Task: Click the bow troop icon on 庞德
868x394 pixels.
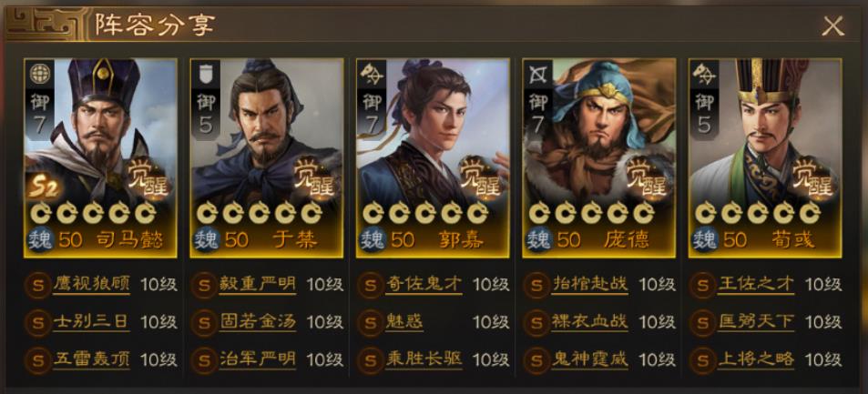Action: pyautogui.click(x=537, y=73)
